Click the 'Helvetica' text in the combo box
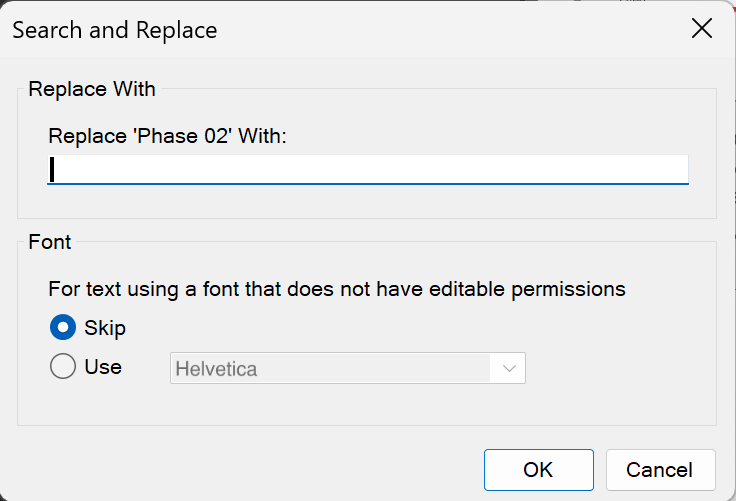736x501 pixels. [x=216, y=369]
